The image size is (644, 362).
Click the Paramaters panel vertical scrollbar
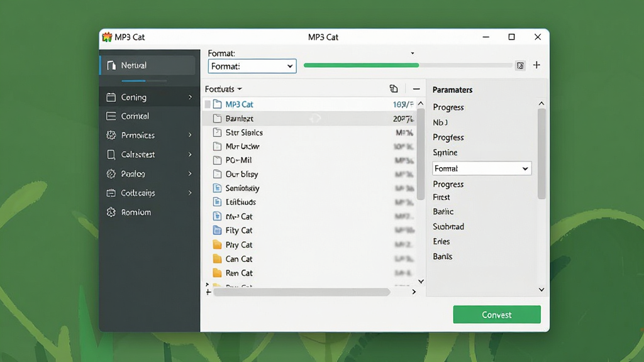point(541,154)
